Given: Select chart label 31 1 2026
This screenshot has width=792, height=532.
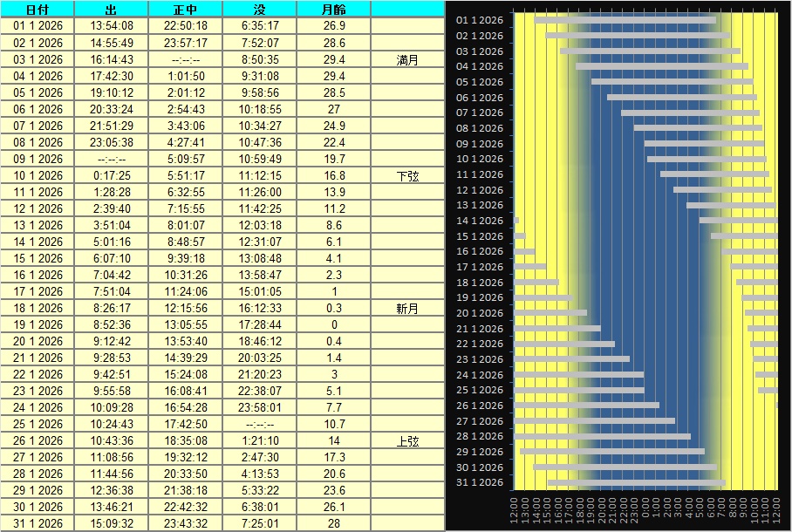Looking at the screenshot, I should [480, 482].
